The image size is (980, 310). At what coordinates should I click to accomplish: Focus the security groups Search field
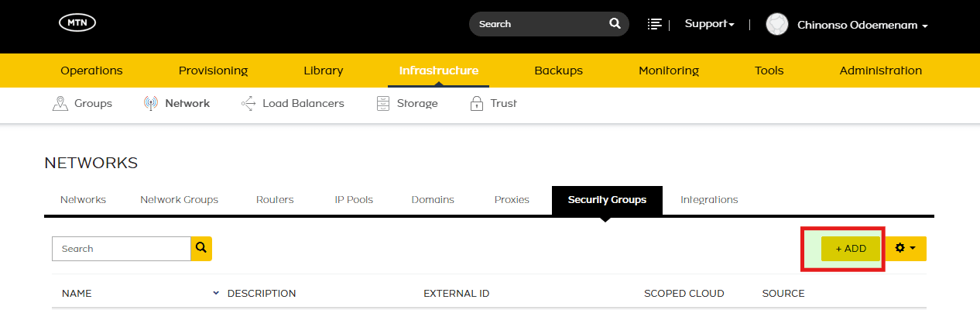point(122,249)
